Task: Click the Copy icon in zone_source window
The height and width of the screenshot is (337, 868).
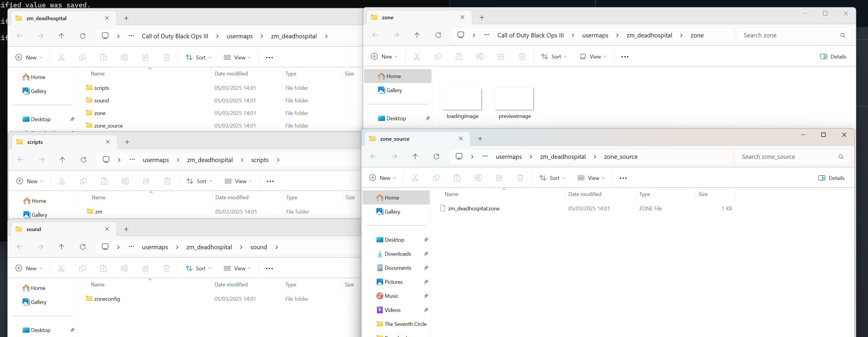Action: [x=436, y=178]
